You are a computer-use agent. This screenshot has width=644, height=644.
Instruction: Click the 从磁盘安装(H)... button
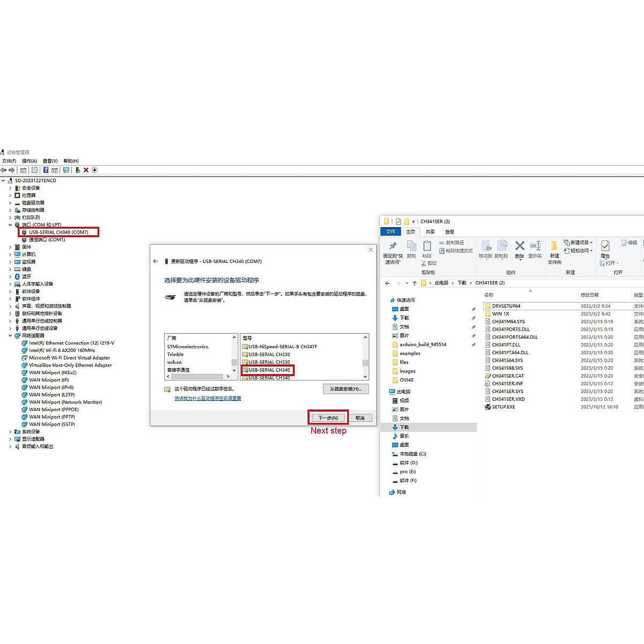pyautogui.click(x=346, y=389)
